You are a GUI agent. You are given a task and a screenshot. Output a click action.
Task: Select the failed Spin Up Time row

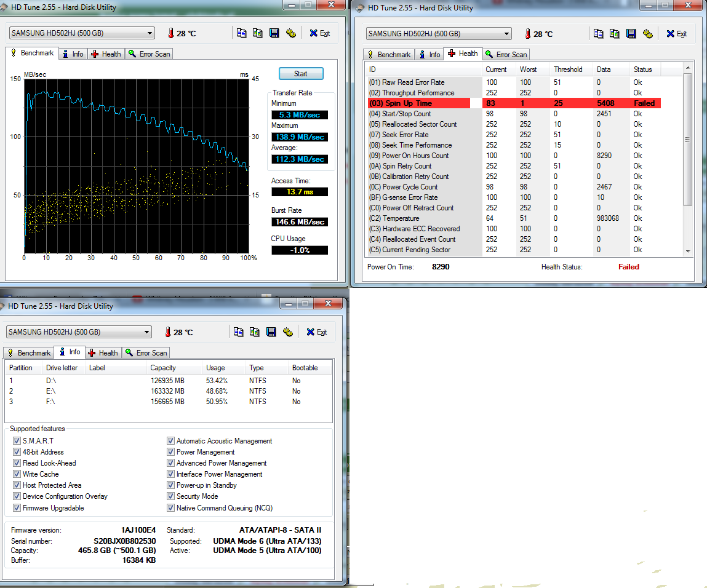(514, 103)
